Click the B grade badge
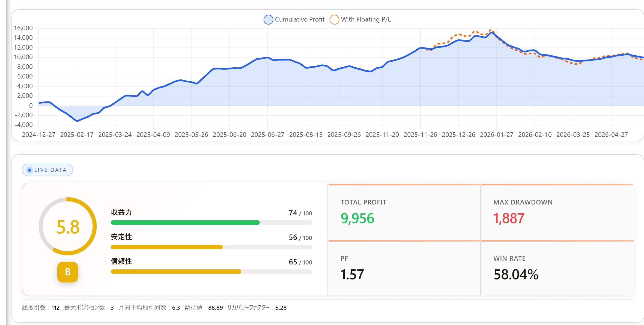 point(68,272)
